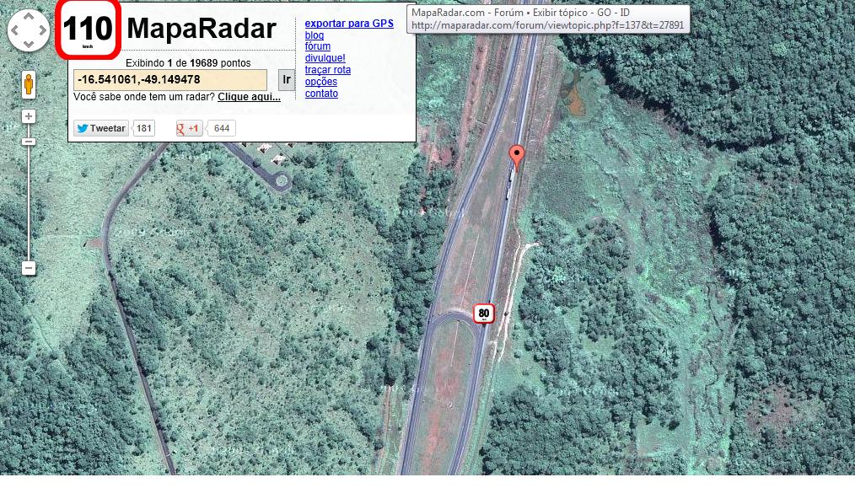Viewport: 855px width, 504px height.
Task: Click the zoom level slider handle
Action: (29, 142)
